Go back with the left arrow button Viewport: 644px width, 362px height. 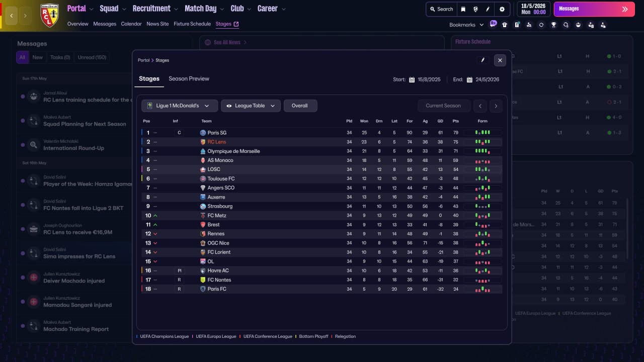[x=12, y=16]
